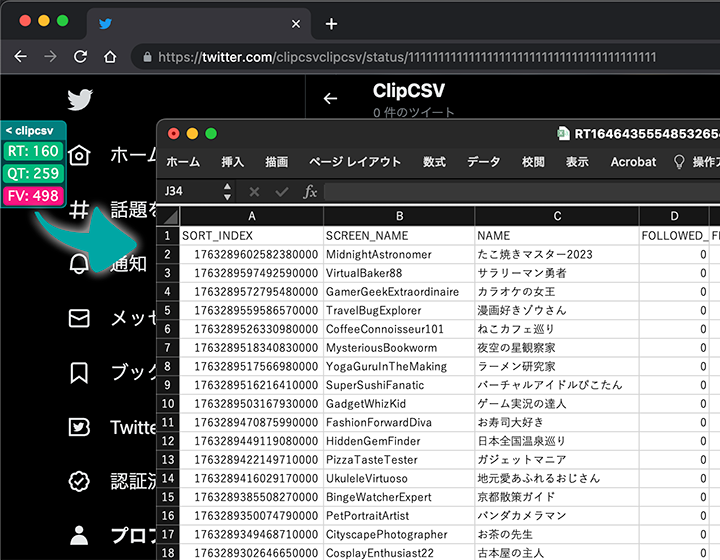Switch to the 数式 ribbon tab
The image size is (720, 560).
(434, 162)
